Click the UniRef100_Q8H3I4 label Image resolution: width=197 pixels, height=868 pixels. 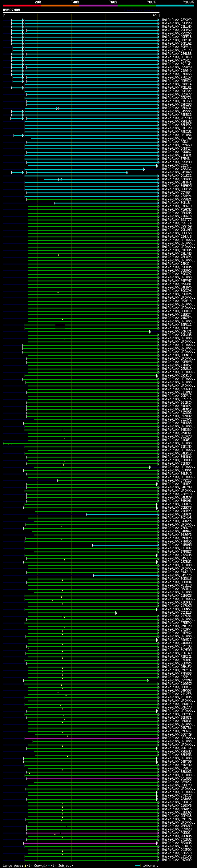pos(177,264)
